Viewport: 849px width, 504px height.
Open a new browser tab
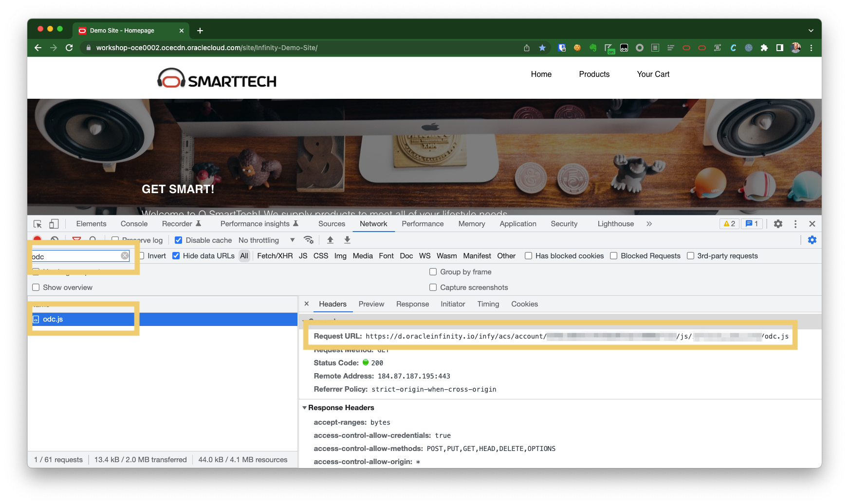click(x=200, y=31)
